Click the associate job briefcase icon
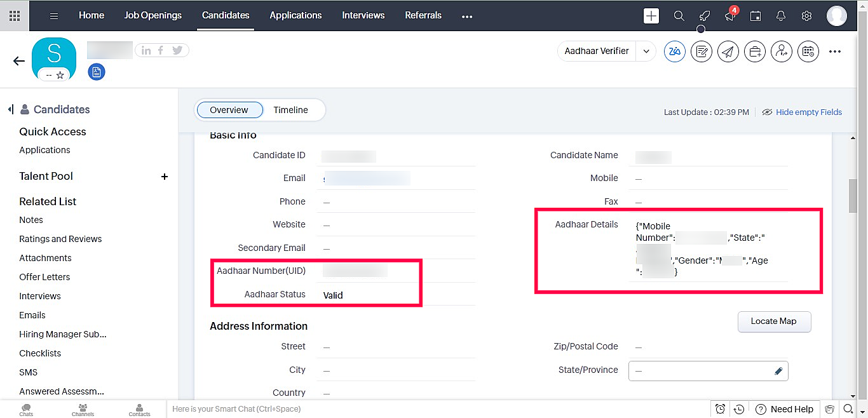This screenshot has height=418, width=868. click(x=755, y=51)
